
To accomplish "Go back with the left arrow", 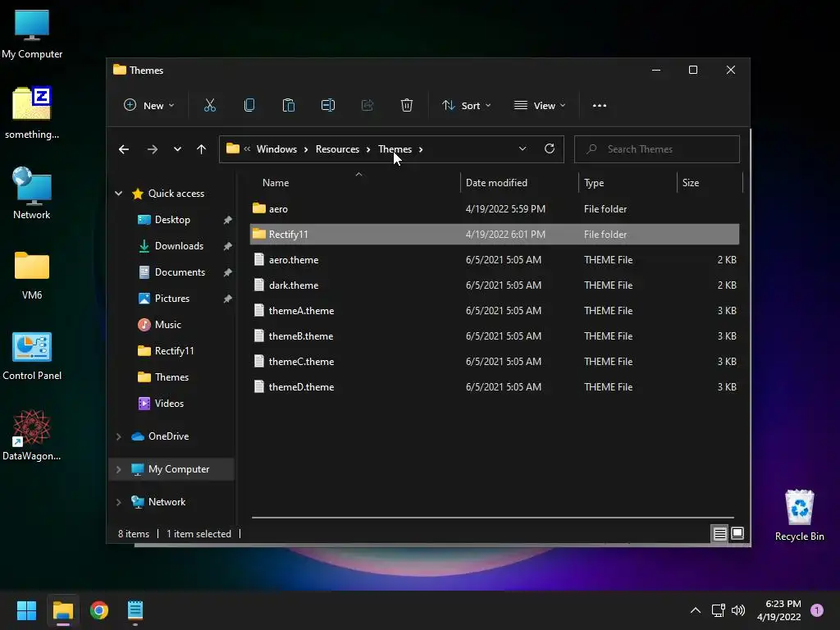I will click(124, 149).
